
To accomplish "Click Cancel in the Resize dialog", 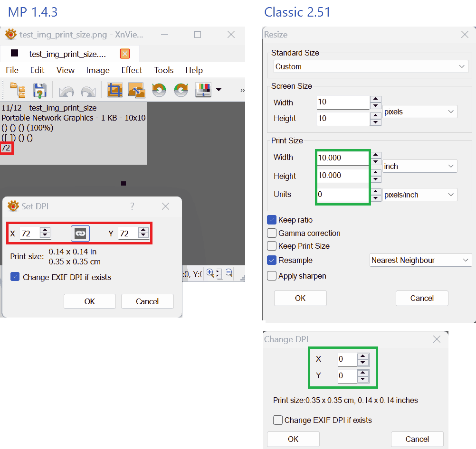I will coord(422,298).
